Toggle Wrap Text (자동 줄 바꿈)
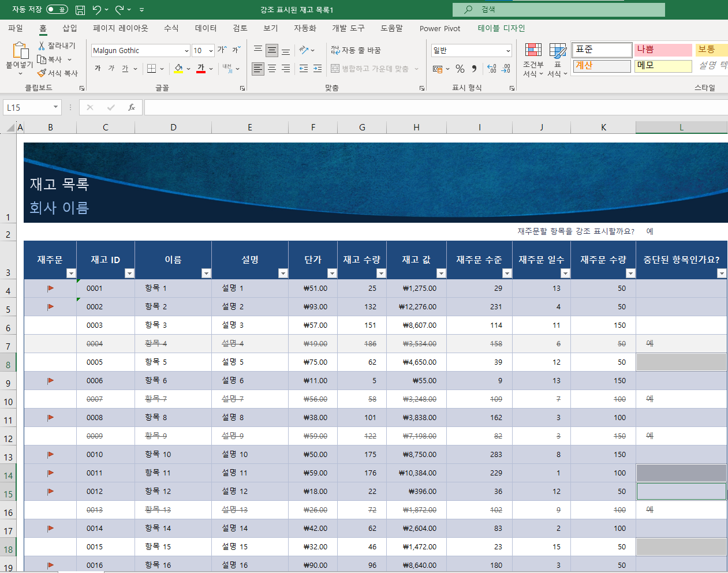The height and width of the screenshot is (573, 728). click(356, 50)
